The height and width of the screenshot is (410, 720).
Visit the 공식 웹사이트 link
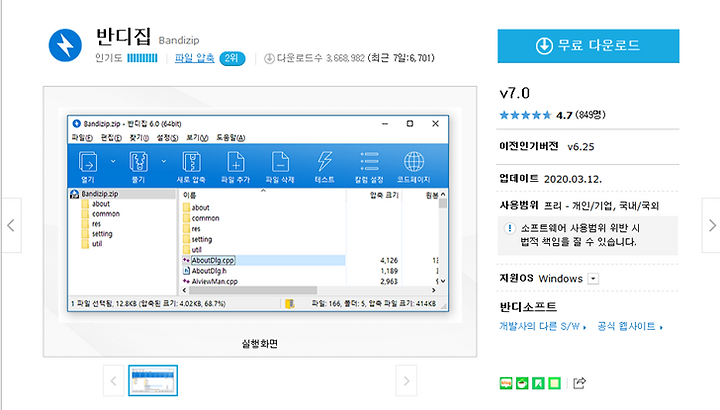coord(630,326)
